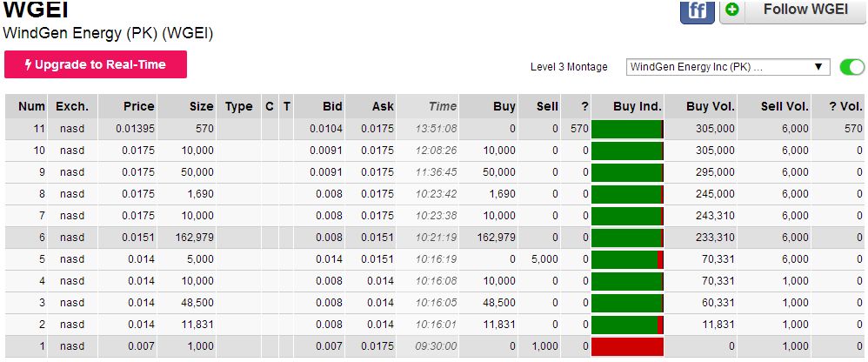Toggle the green Level 3 switch
The image size is (868, 362).
point(852,67)
